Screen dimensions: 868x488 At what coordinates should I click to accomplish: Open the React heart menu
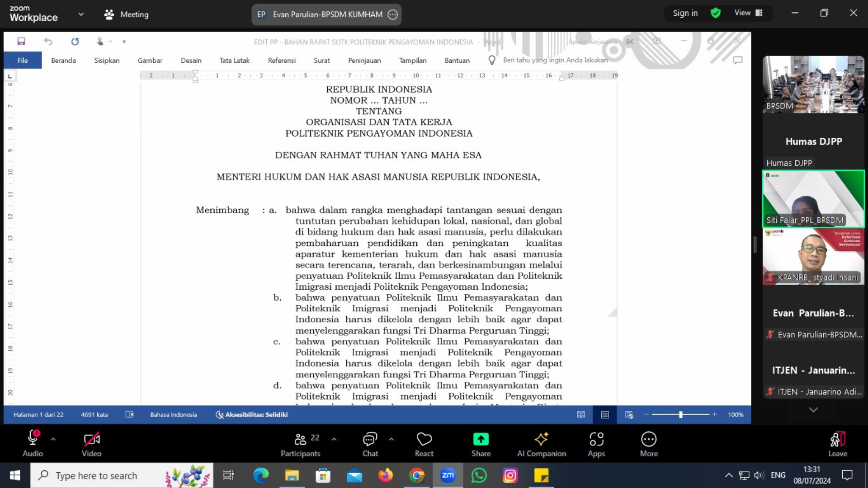(424, 443)
